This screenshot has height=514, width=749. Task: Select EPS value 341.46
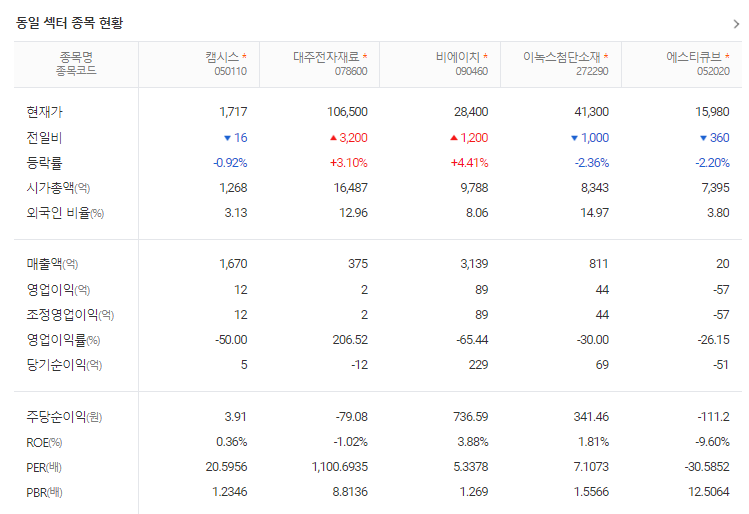[x=591, y=417]
